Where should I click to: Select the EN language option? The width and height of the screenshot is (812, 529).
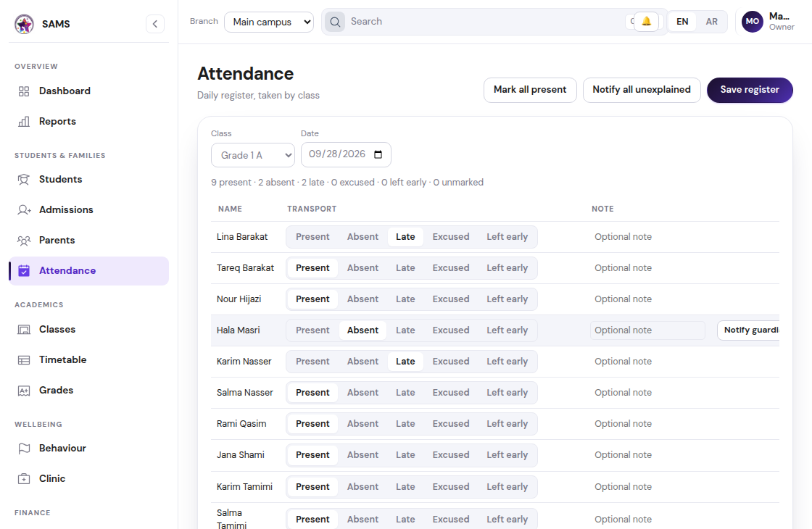point(682,22)
